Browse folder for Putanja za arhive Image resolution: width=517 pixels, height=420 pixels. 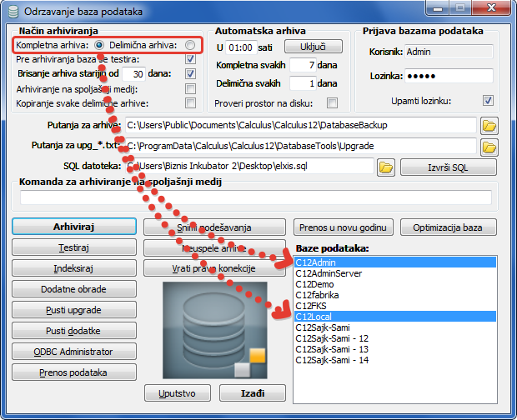[x=489, y=126]
